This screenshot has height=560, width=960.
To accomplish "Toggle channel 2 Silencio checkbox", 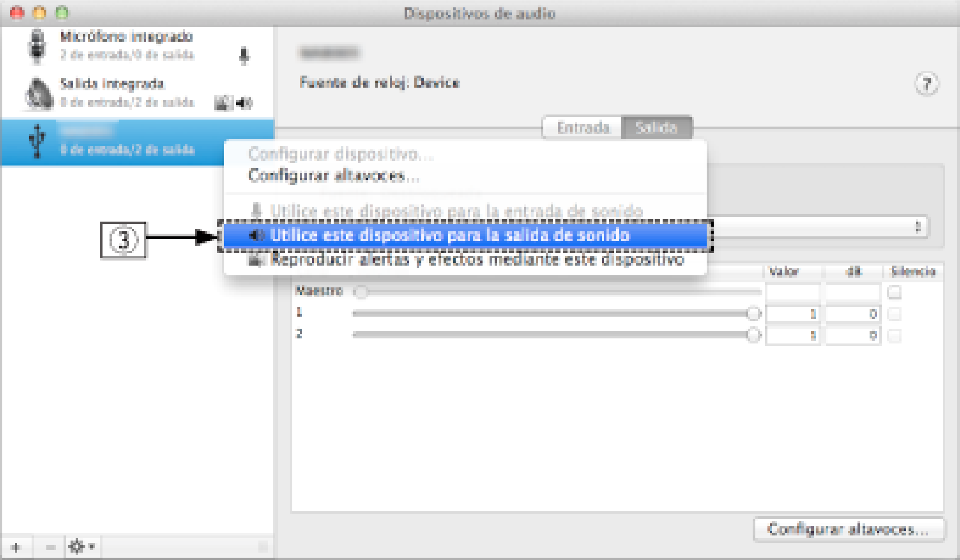I will click(894, 335).
